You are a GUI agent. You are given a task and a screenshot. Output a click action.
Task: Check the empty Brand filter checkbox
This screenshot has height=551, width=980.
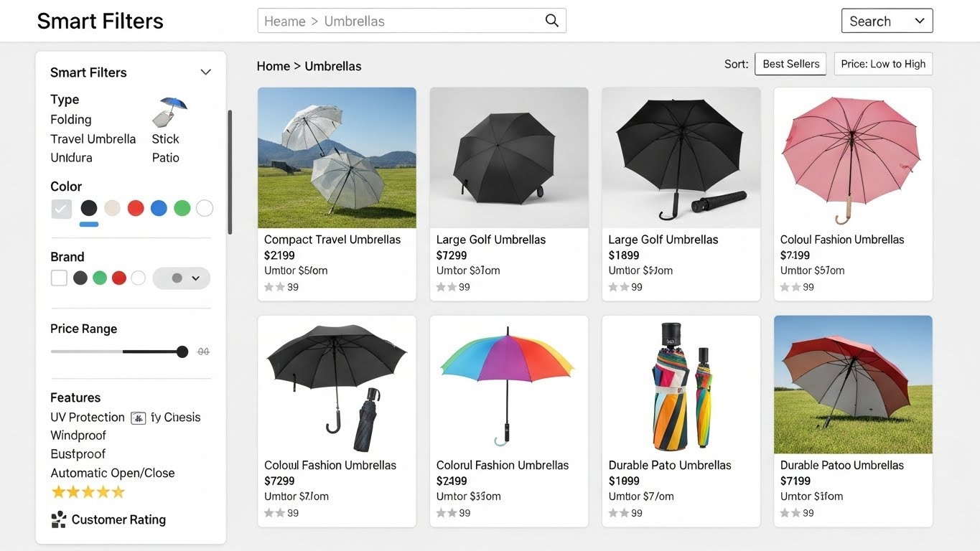click(58, 278)
